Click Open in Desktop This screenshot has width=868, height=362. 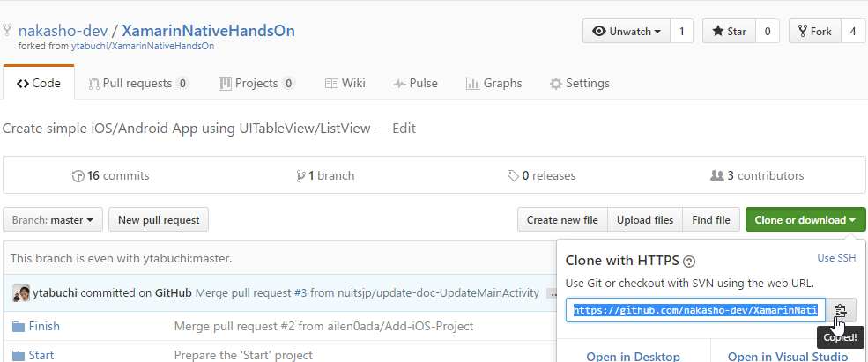[x=634, y=356]
